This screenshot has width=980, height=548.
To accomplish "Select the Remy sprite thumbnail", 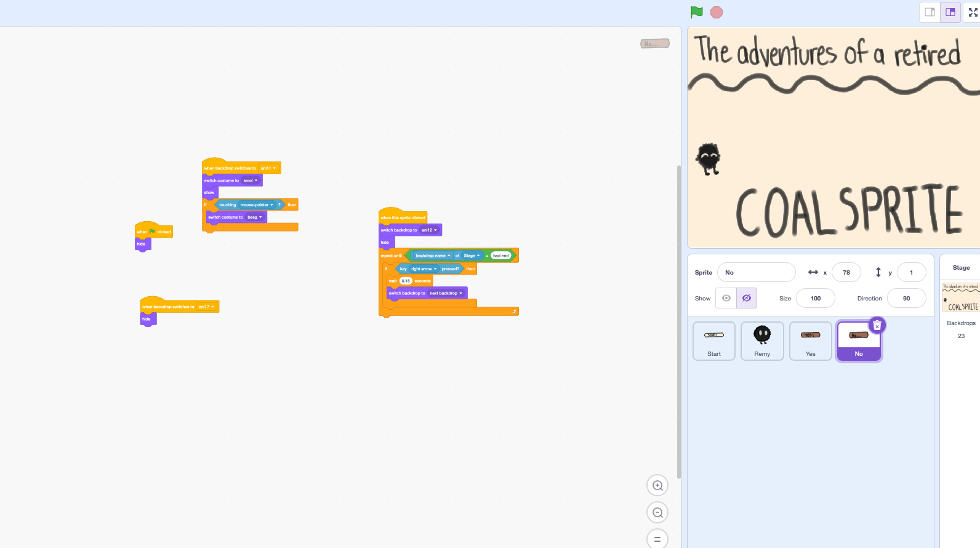I will coord(762,341).
